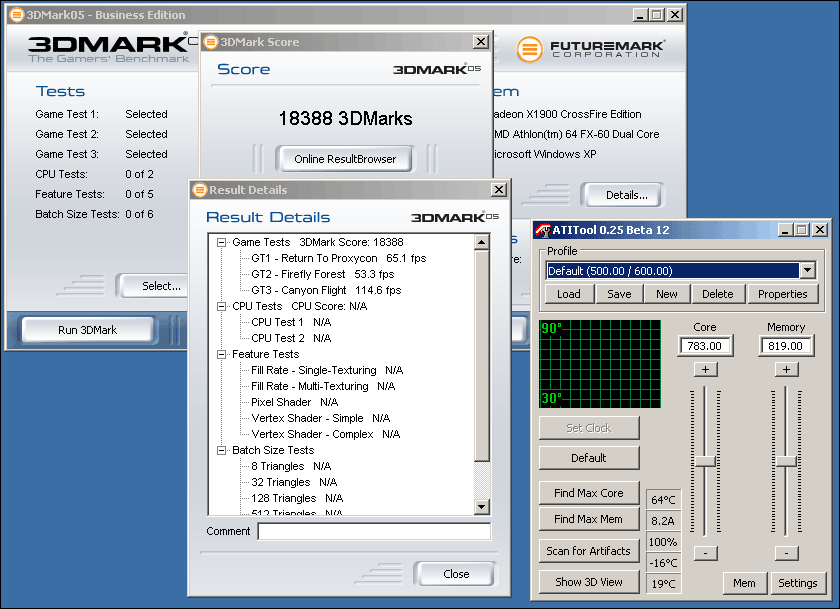Open ATITool Settings
Screen dimensions: 840x609
pos(798,583)
